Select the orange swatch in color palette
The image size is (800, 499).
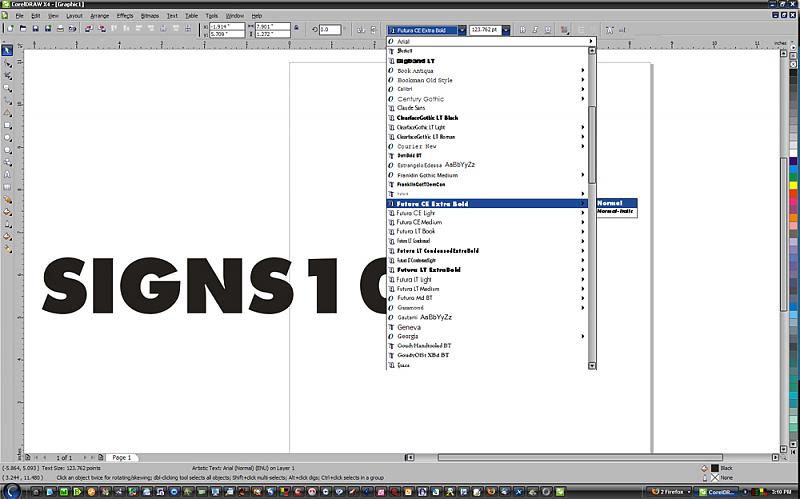pos(793,218)
